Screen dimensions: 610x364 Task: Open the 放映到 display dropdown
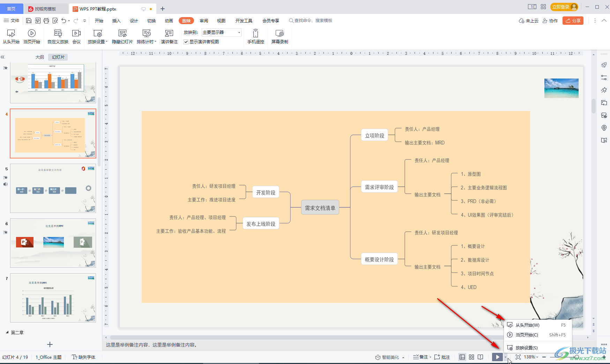222,32
